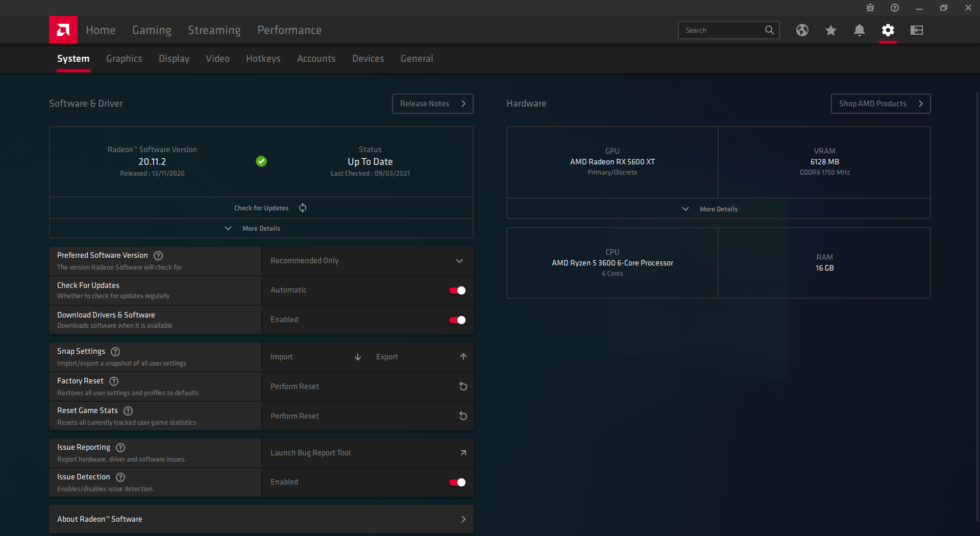The image size is (980, 536).
Task: Click the Check for Updates refresh icon
Action: click(x=302, y=208)
